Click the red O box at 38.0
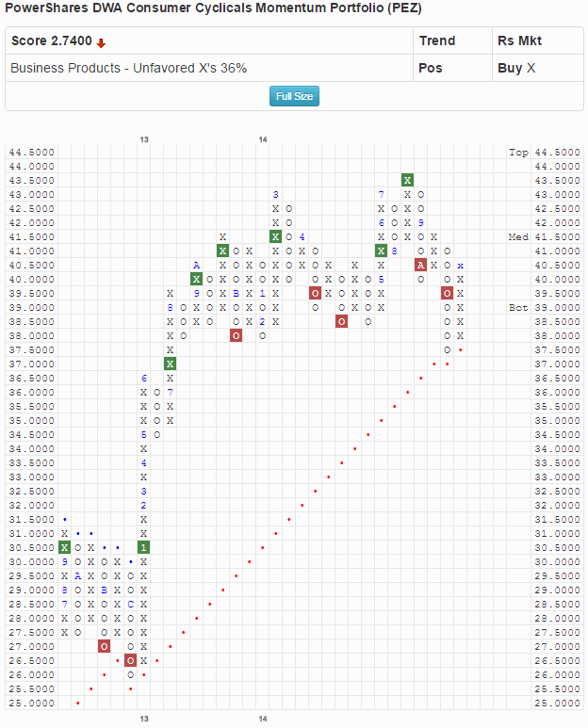Screen dimensions: 588x728 tap(236, 335)
